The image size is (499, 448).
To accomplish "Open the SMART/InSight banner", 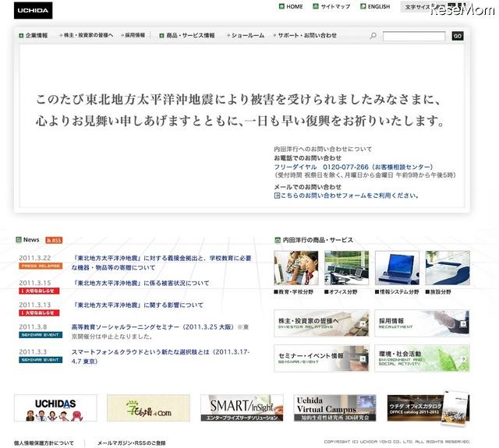I will pos(242,408).
